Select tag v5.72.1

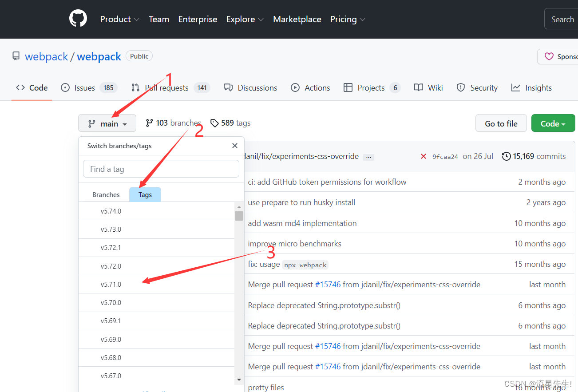coord(157,248)
